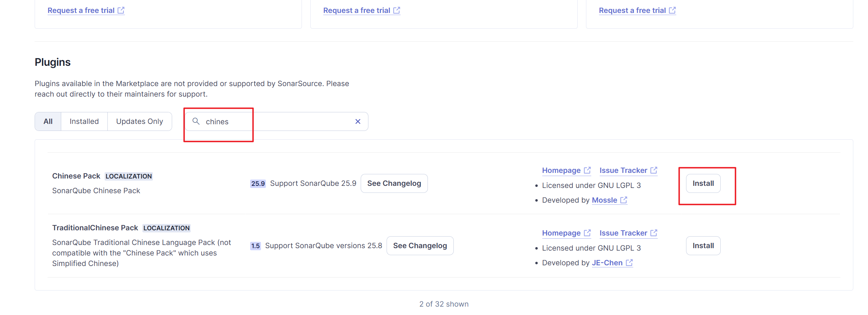Screen dimensions: 868x315
Task: Click the 'TraditionalChinese Pack' plugin title
Action: (95, 228)
